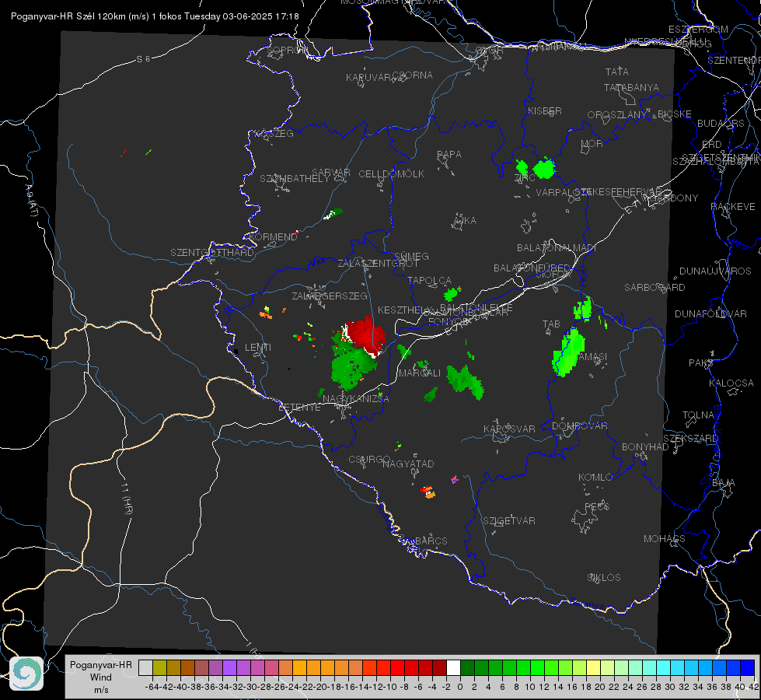Image resolution: width=761 pixels, height=700 pixels.
Task: Click the CELLDÖMÖLK city label
Action: tap(392, 174)
